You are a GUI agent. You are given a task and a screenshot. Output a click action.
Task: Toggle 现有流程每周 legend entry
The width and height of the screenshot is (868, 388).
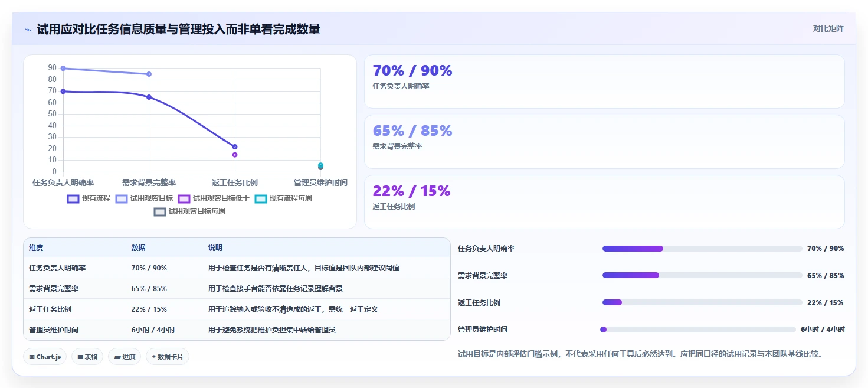point(283,199)
